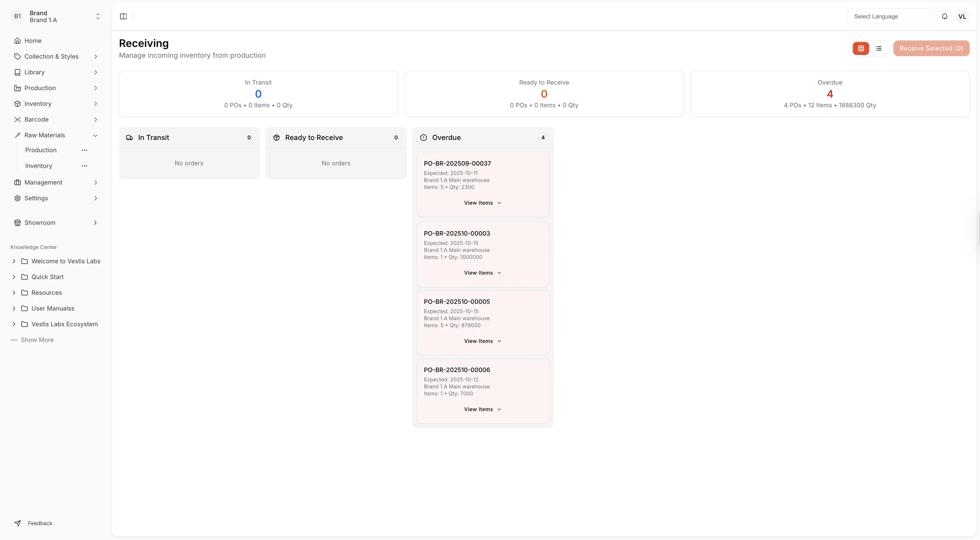Viewport: 980px width, 540px height.
Task: Switch to list view
Action: [878, 49]
